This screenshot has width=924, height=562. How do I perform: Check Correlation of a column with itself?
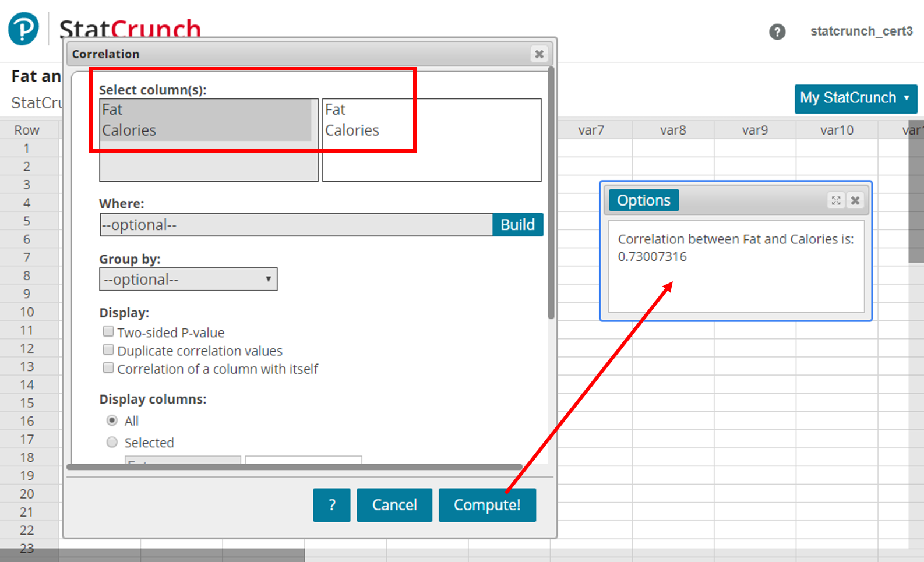(x=108, y=368)
